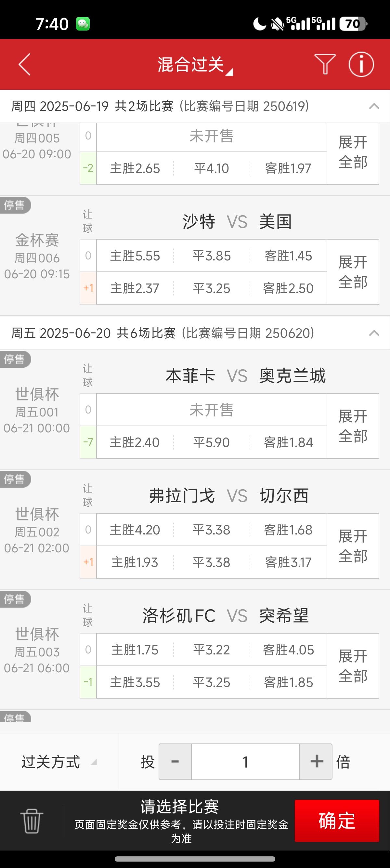Select 平3.22 for 洛杉矶FC vs 突希望

(212, 650)
